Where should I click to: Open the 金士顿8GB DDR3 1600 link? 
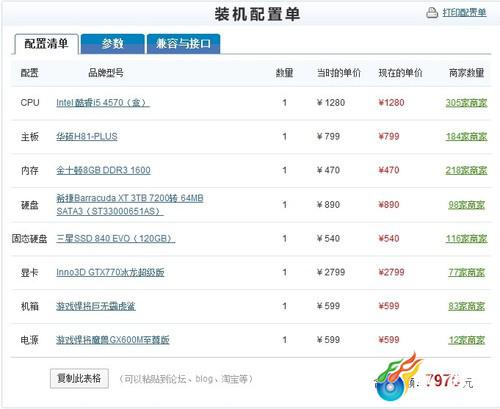point(103,170)
